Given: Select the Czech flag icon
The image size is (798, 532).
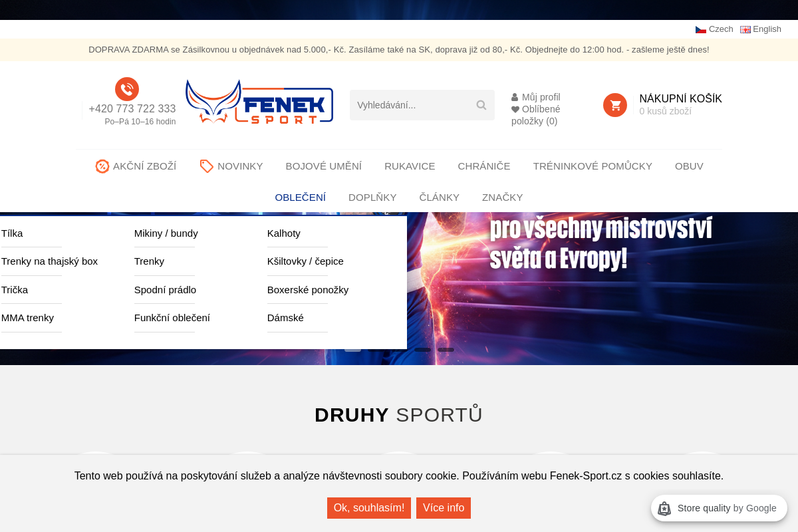Looking at the screenshot, I should pyautogui.click(x=700, y=29).
